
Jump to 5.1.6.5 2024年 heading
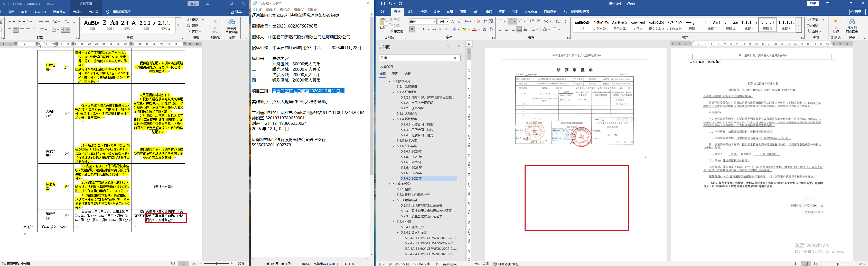(411, 173)
